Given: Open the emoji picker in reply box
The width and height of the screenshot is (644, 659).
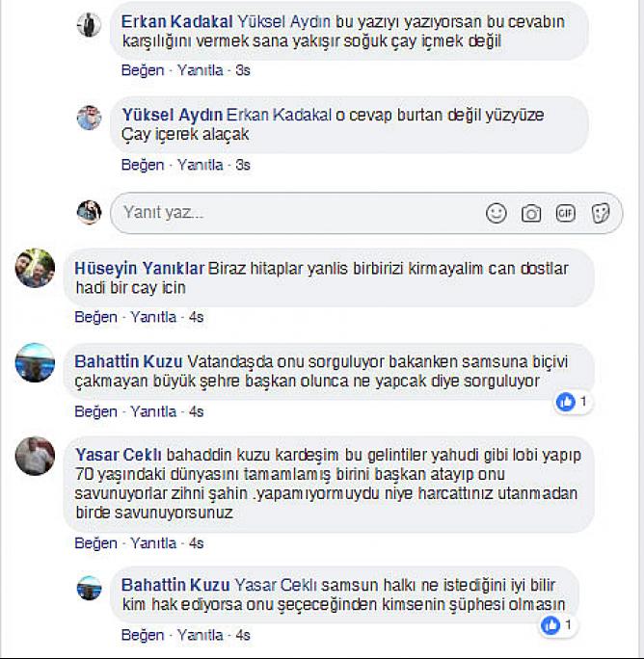Looking at the screenshot, I should [x=496, y=213].
